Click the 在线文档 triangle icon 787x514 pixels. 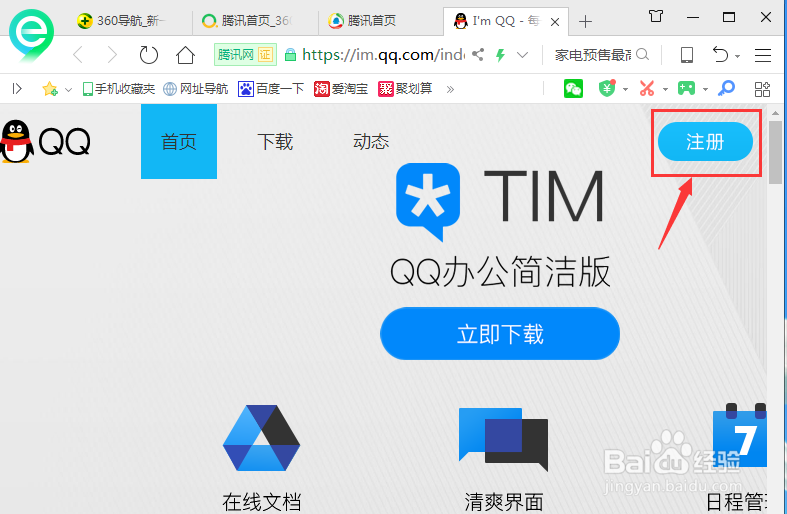point(261,438)
